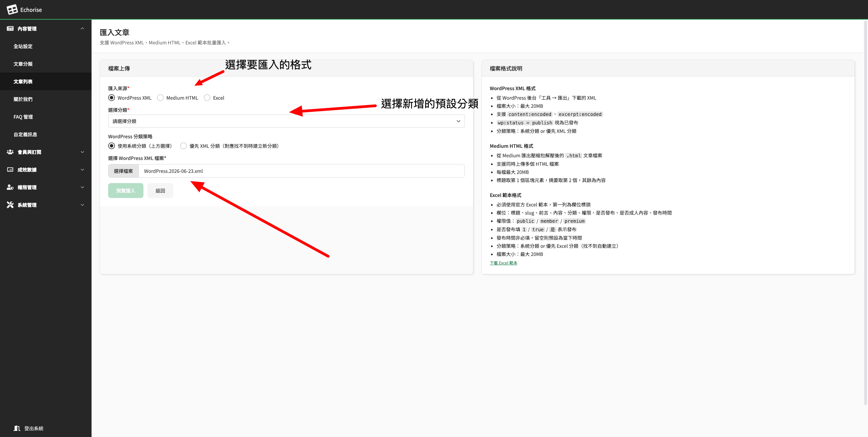The width and height of the screenshot is (868, 437).
Task: Click the 發布時間非必填 bullet line
Action: (x=539, y=238)
